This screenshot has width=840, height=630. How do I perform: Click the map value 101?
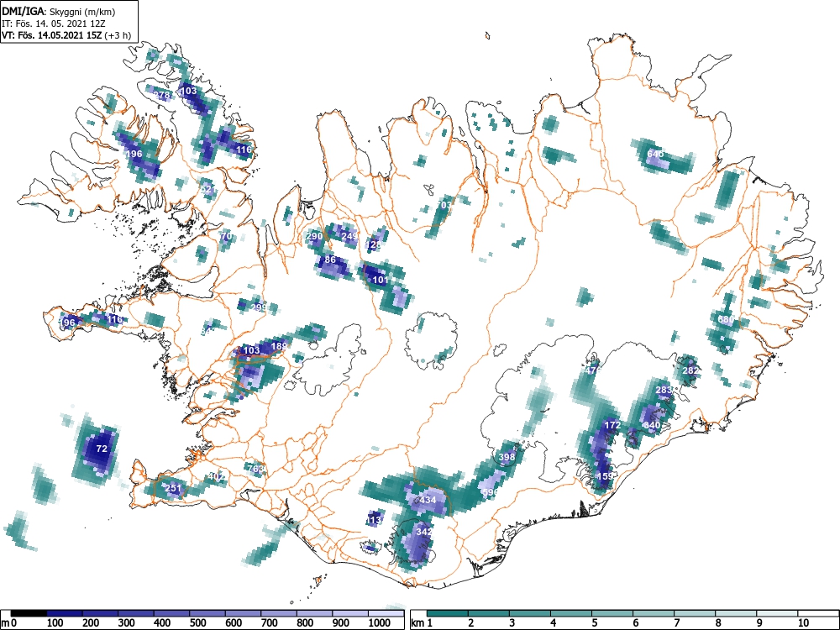coord(381,280)
